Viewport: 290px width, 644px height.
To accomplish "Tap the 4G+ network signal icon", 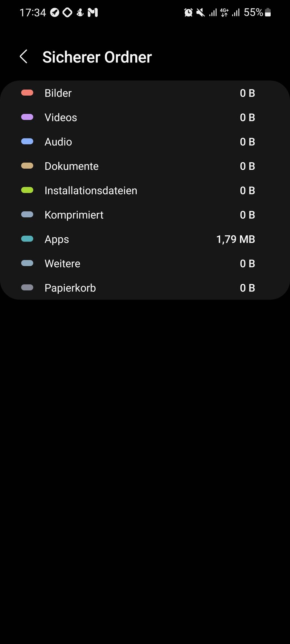I will point(224,13).
